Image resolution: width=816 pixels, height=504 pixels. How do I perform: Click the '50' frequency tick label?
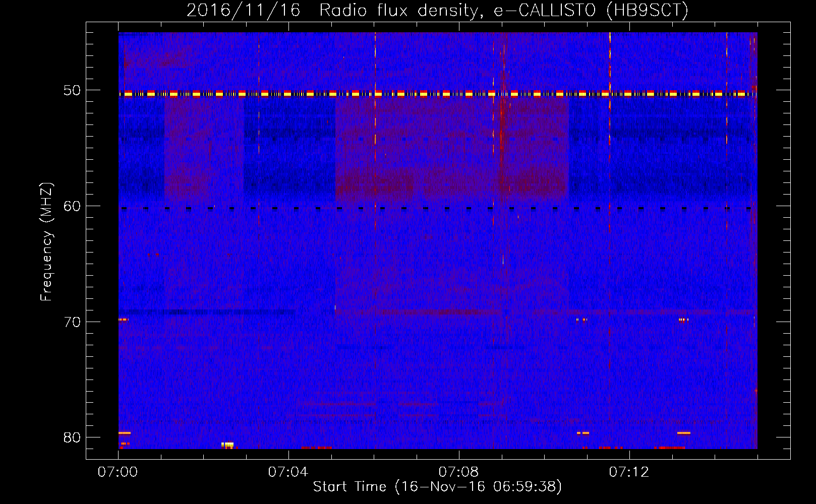pyautogui.click(x=72, y=91)
